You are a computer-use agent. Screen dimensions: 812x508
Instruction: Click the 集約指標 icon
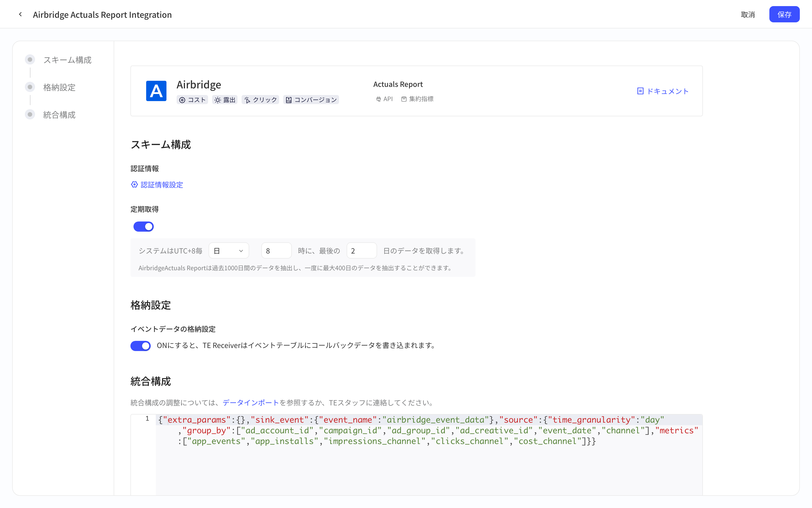point(404,99)
